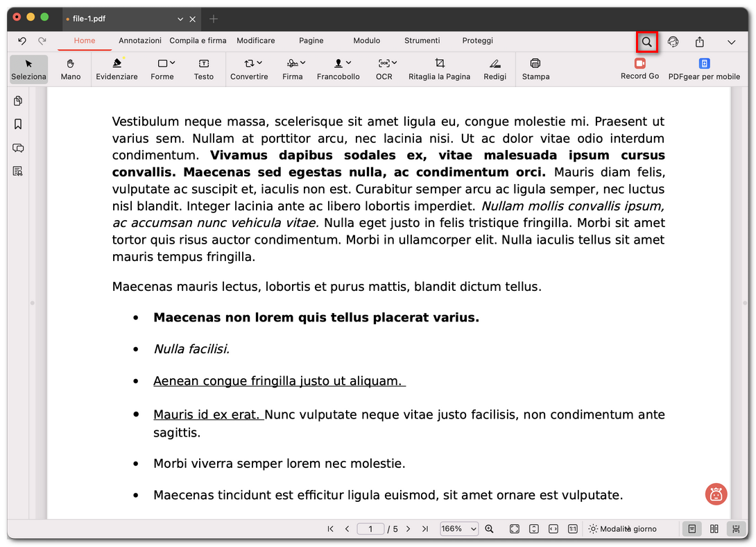Open the bookmarks panel in sidebar
This screenshot has width=756, height=547.
click(18, 124)
